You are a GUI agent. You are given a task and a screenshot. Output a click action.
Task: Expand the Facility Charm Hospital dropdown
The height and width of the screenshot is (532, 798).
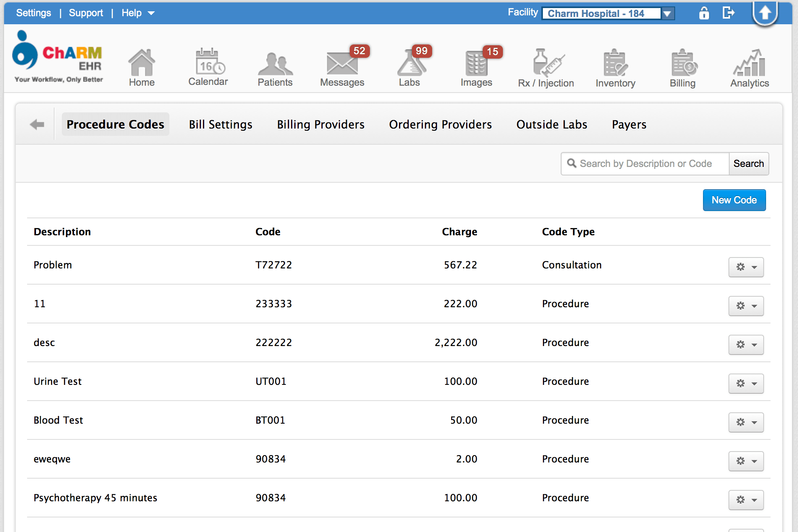point(667,14)
